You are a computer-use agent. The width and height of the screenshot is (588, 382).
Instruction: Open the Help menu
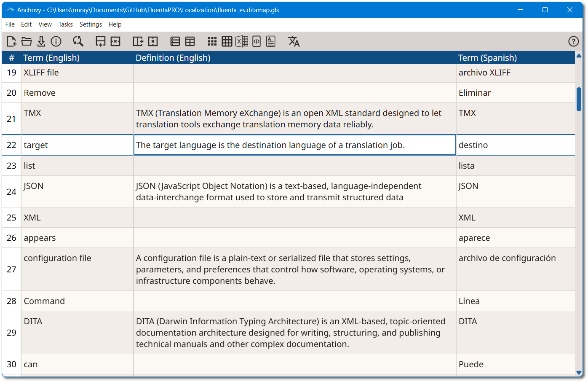[115, 24]
